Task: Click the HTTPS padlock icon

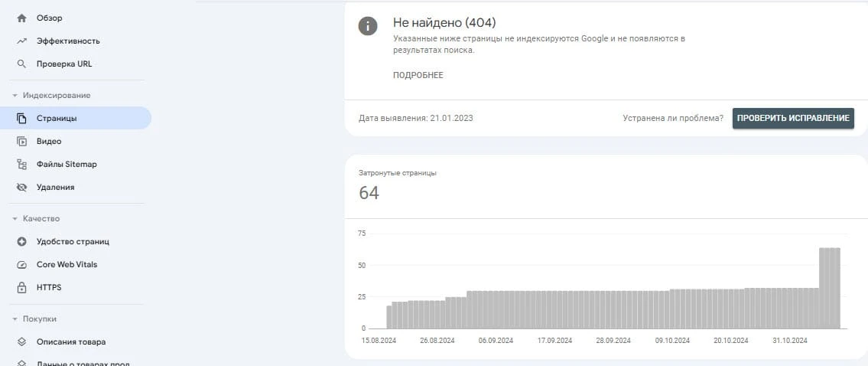Action: (21, 288)
